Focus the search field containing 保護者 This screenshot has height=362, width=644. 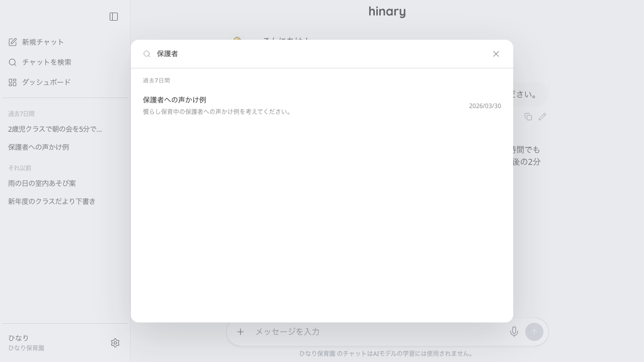(320, 54)
